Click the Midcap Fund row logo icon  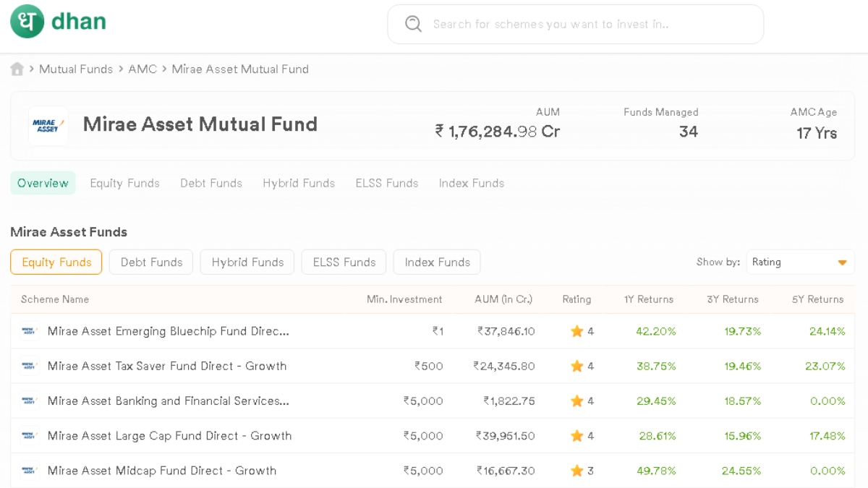[x=29, y=471]
